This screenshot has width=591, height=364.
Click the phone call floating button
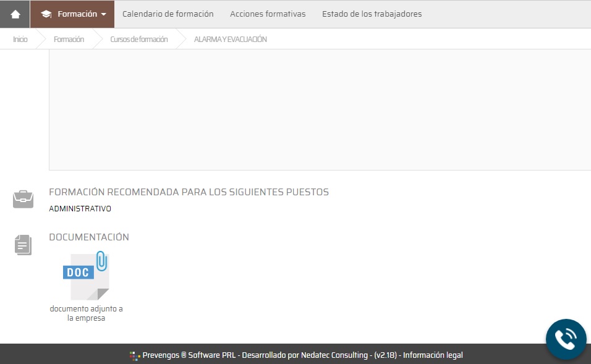pos(566,339)
